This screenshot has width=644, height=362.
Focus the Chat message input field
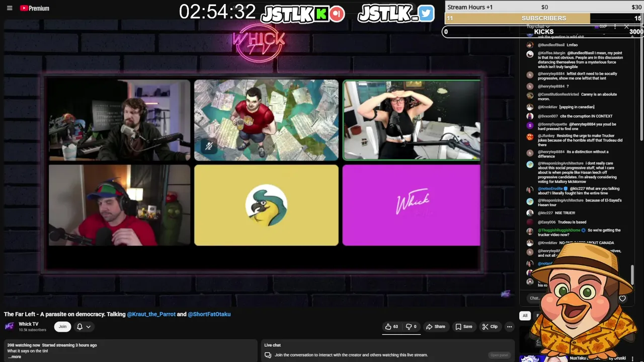click(534, 298)
